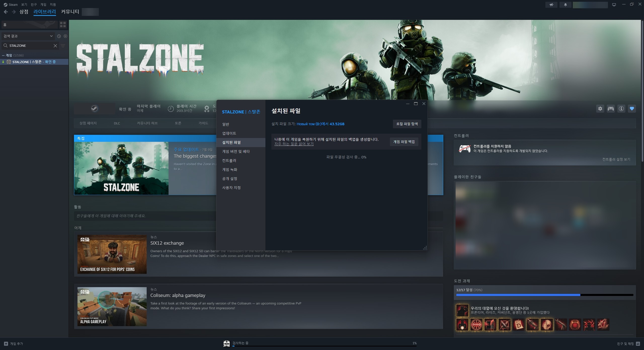Select STALZONE | 스탈존 in game list

coord(34,62)
